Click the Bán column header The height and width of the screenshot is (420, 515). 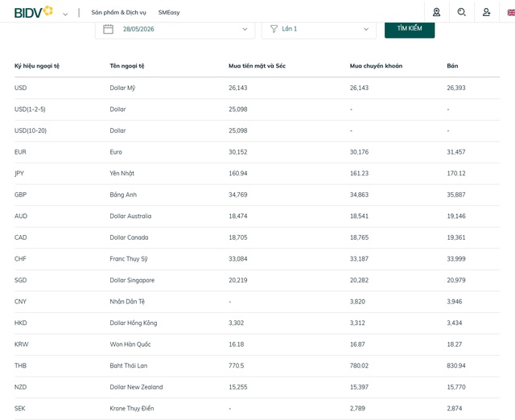point(452,66)
